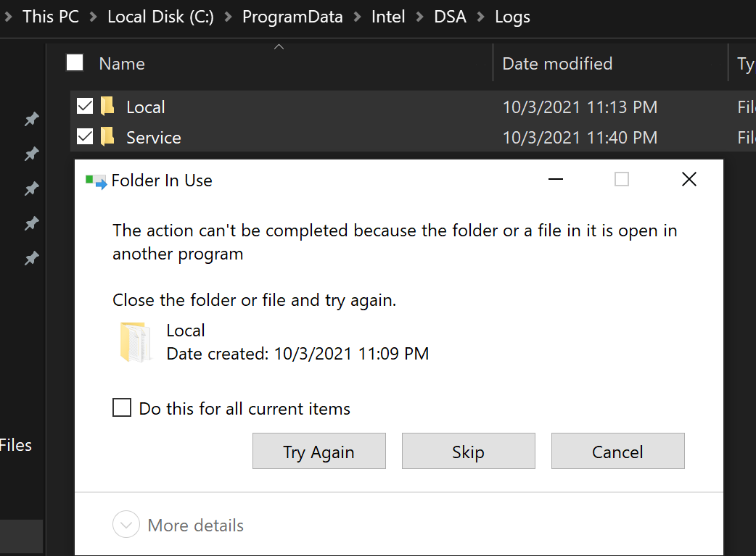The width and height of the screenshot is (756, 556).
Task: Click the large Local folder icon in dialog
Action: click(x=135, y=342)
